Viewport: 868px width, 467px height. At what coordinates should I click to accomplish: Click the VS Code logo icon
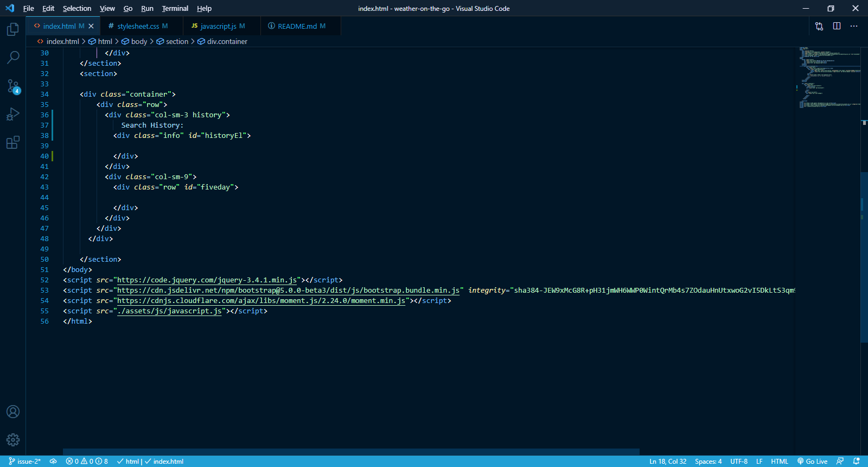click(10, 8)
